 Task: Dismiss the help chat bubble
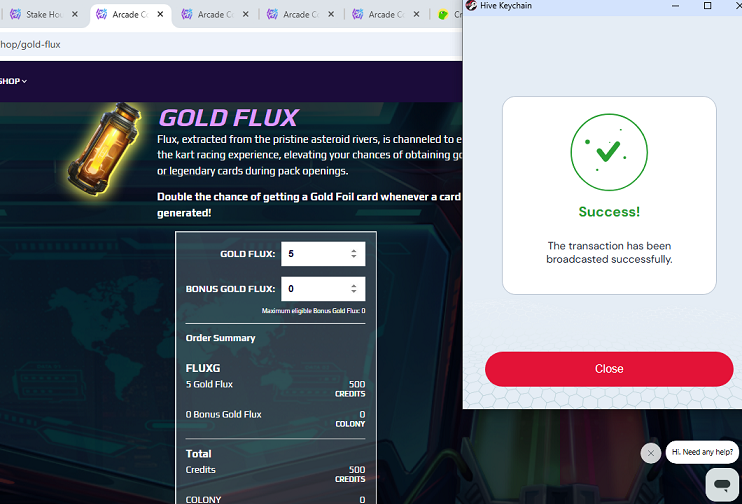651,453
